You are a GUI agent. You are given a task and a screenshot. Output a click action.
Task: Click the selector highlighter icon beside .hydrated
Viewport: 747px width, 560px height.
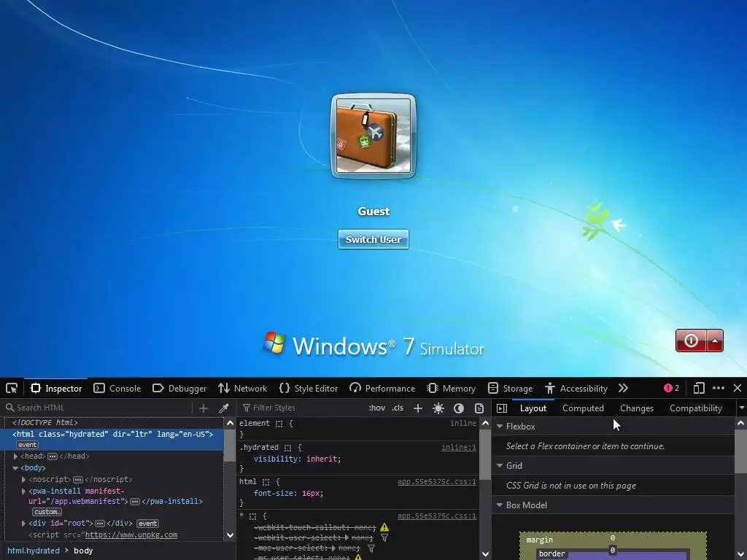point(287,448)
